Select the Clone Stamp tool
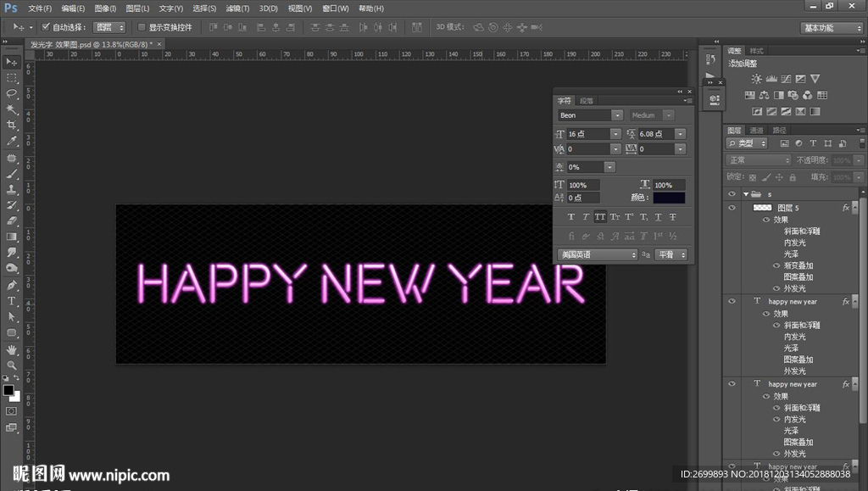The height and width of the screenshot is (491, 868). [11, 189]
